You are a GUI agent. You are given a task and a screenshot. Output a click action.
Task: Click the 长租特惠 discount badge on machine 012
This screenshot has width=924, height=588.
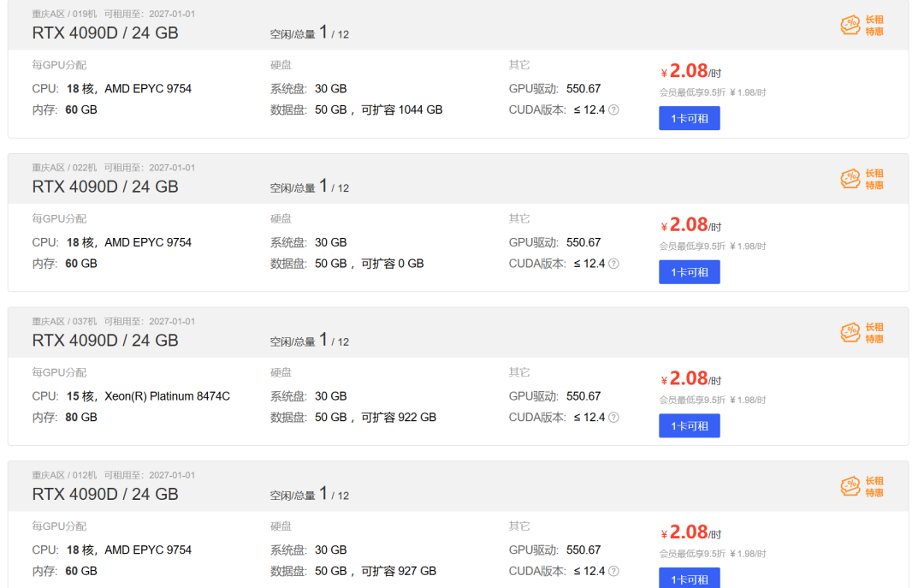click(x=862, y=487)
